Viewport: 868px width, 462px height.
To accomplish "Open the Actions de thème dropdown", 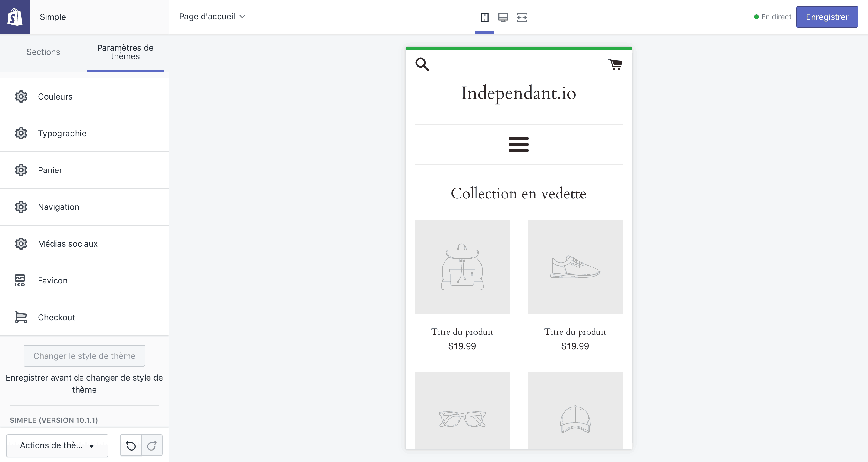I will [x=57, y=445].
